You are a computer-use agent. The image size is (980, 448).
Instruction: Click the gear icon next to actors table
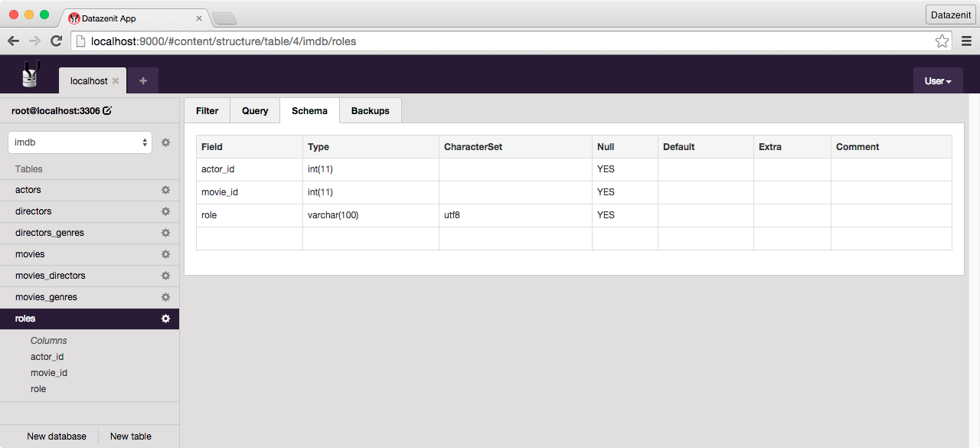[165, 190]
